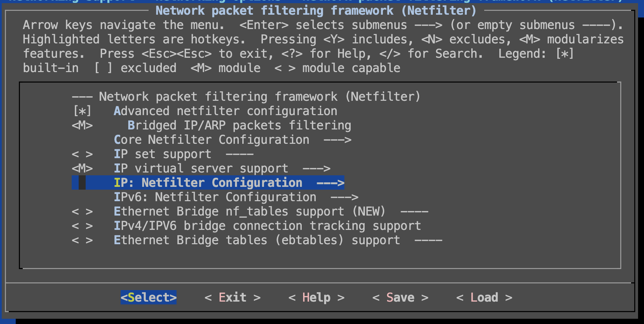Expand the Core Netfilter Configuration arrow
The image size is (644, 324).
(x=337, y=140)
